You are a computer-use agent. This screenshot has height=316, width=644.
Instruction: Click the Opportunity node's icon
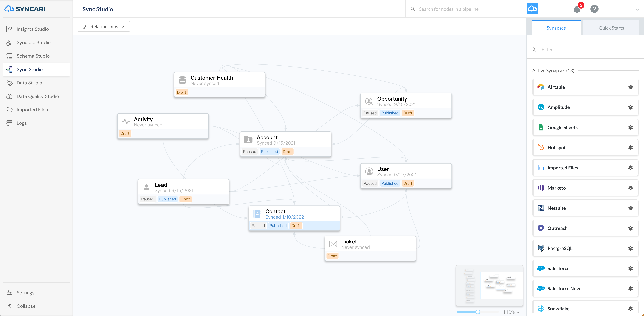click(x=369, y=101)
